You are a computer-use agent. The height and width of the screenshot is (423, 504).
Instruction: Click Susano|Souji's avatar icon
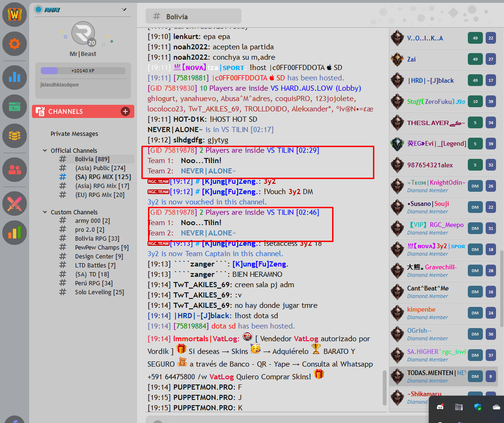397,207
